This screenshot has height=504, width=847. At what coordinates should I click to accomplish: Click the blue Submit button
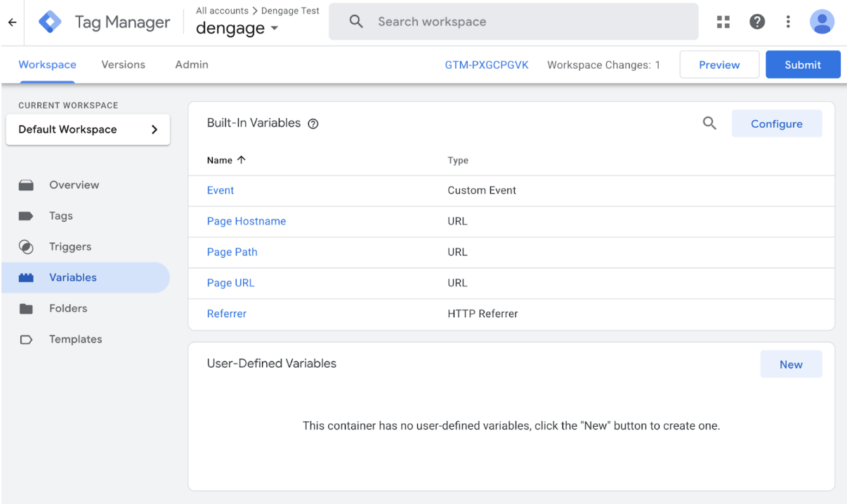click(803, 65)
